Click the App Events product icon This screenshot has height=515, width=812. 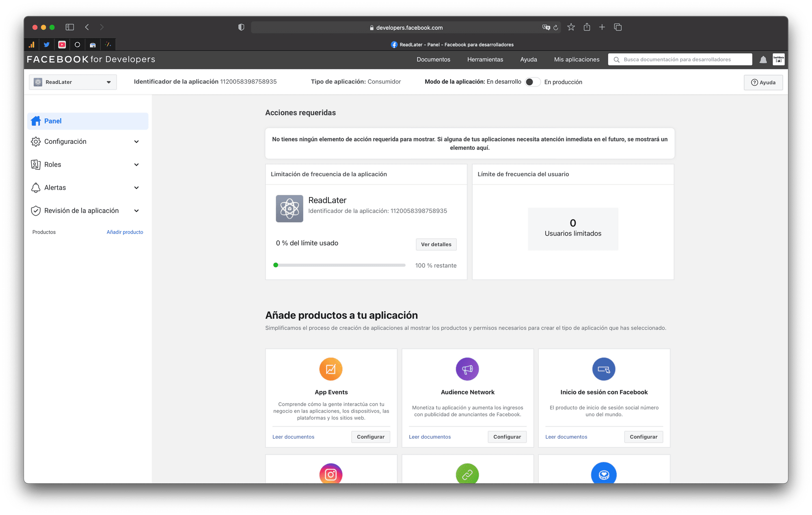pos(331,369)
